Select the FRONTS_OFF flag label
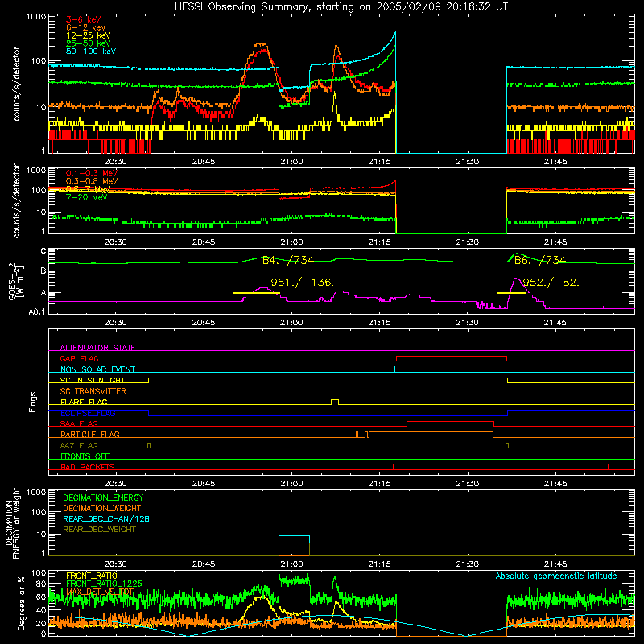Screen dimensions: 644x644 (x=85, y=456)
